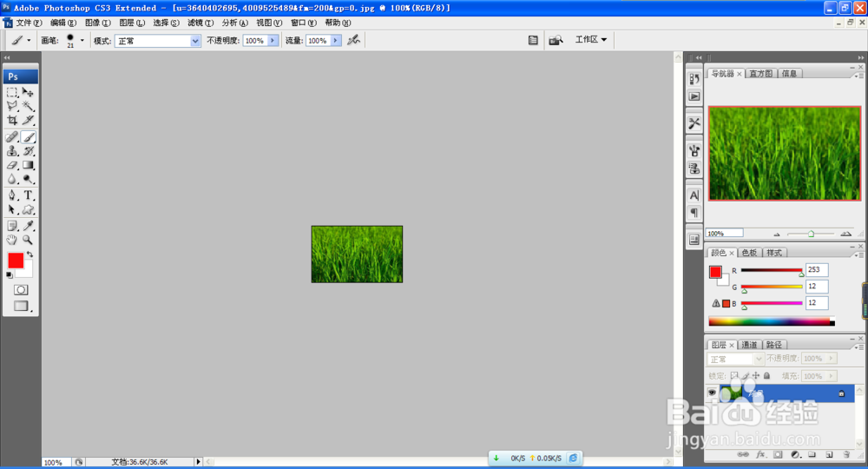Hide the Background layer eye icon
Image resolution: width=868 pixels, height=469 pixels.
(x=712, y=393)
